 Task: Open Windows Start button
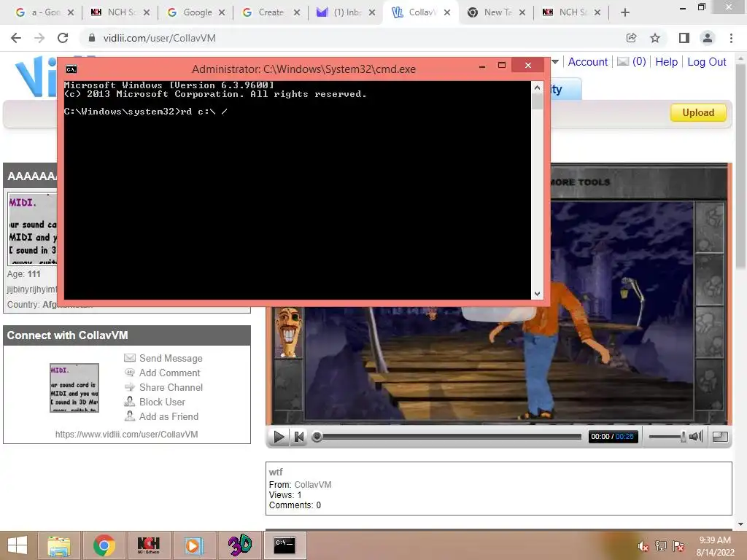click(18, 545)
